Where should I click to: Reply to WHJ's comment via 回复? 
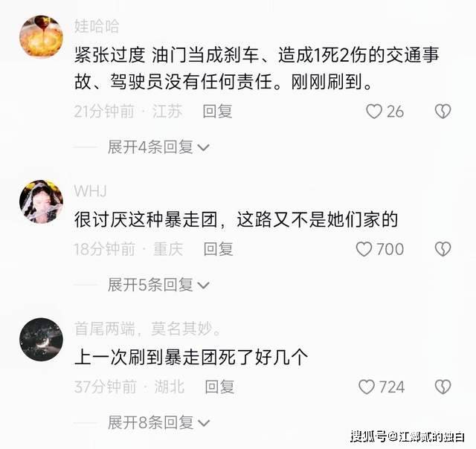point(218,249)
